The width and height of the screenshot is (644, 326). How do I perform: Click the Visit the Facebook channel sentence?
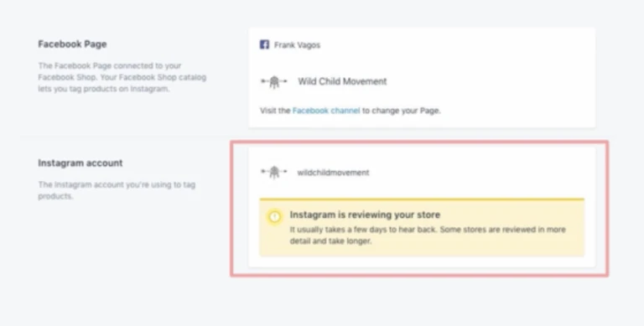(x=350, y=111)
